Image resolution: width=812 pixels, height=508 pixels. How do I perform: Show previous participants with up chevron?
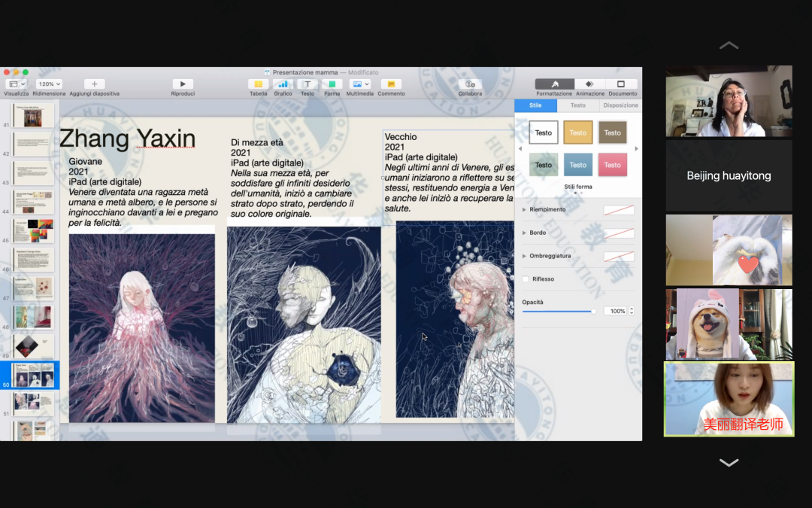coord(729,46)
